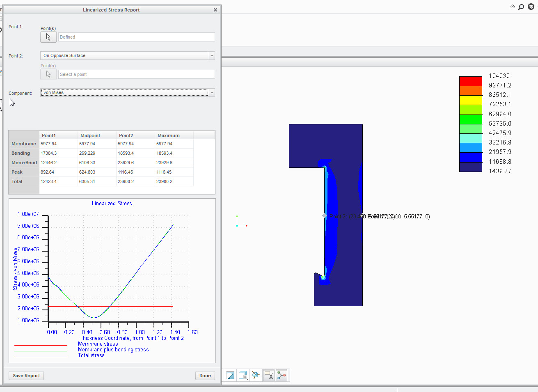Open the solid report view icon in viewport toolbar
Image resolution: width=538 pixels, height=392 pixels.
coord(243,375)
